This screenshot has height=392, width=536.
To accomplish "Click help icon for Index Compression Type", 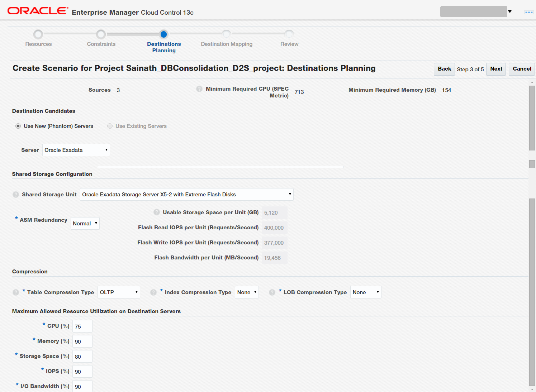I will coord(153,292).
